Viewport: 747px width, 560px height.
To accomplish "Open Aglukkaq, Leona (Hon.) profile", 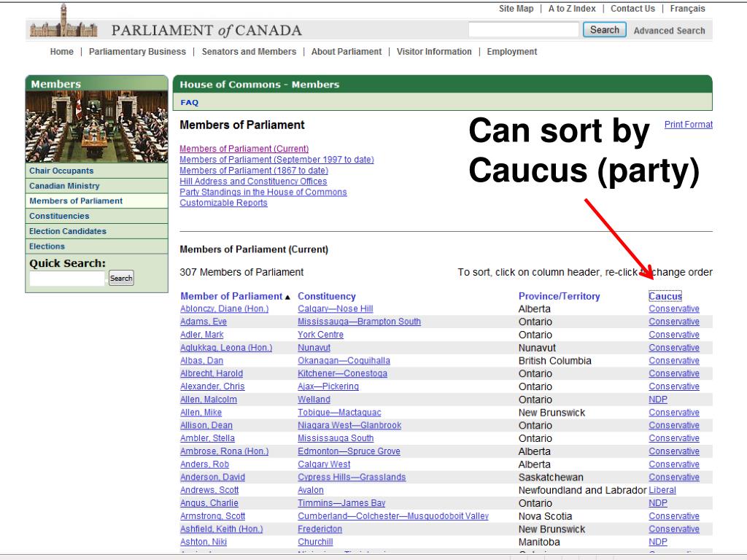I will [226, 348].
